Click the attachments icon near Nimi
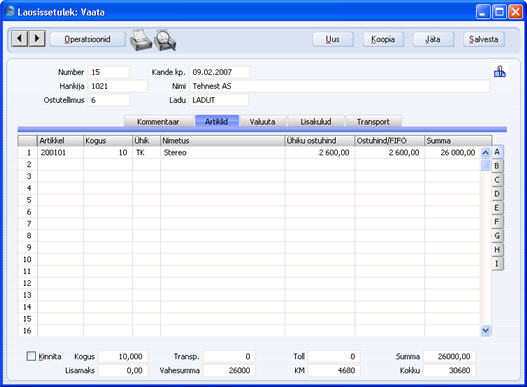The width and height of the screenshot is (527, 387). [x=499, y=72]
